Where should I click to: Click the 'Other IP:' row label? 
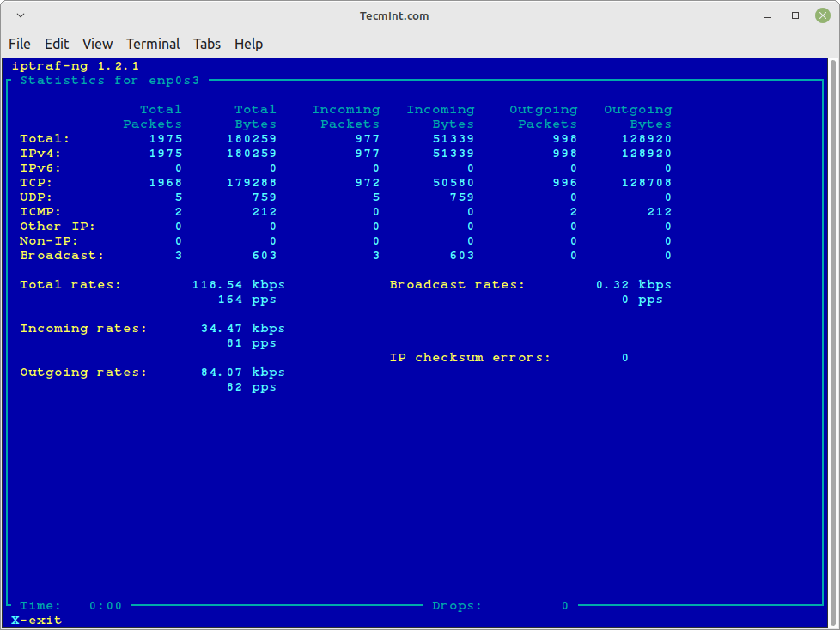58,227
